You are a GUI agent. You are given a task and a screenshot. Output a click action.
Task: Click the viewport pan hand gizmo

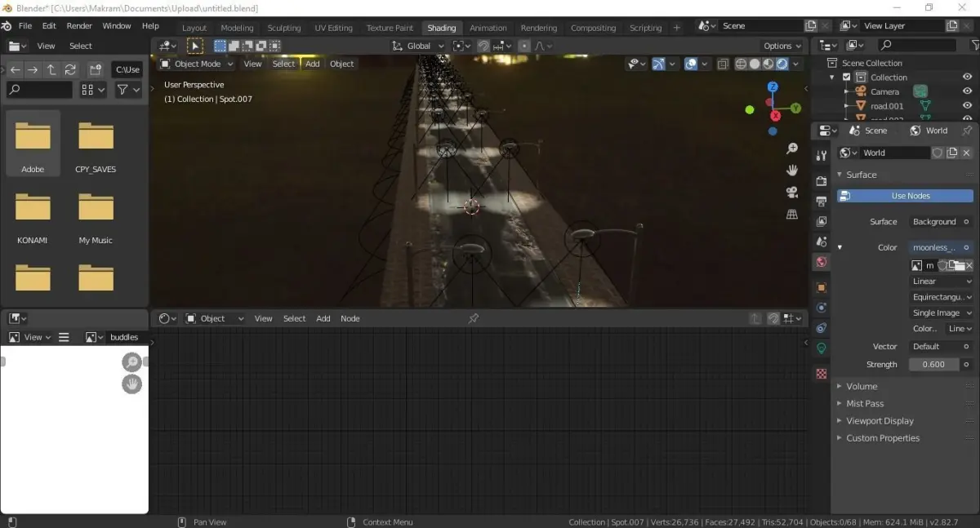pos(791,170)
